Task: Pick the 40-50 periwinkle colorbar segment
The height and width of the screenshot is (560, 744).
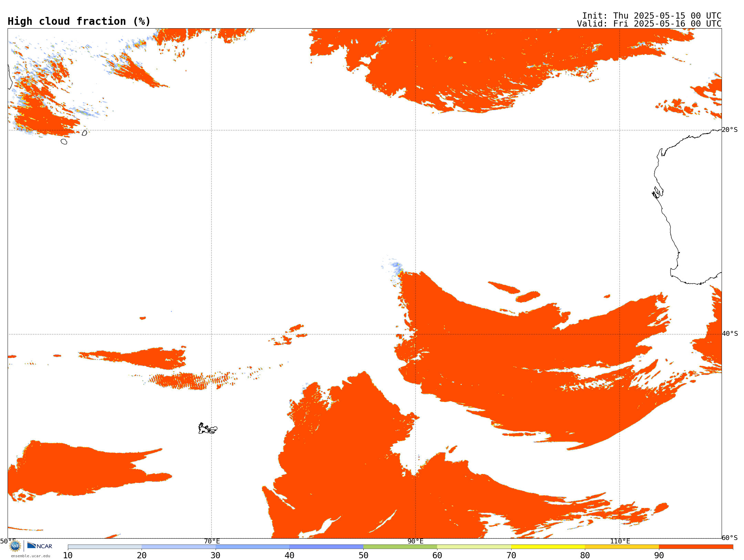Action: click(327, 547)
